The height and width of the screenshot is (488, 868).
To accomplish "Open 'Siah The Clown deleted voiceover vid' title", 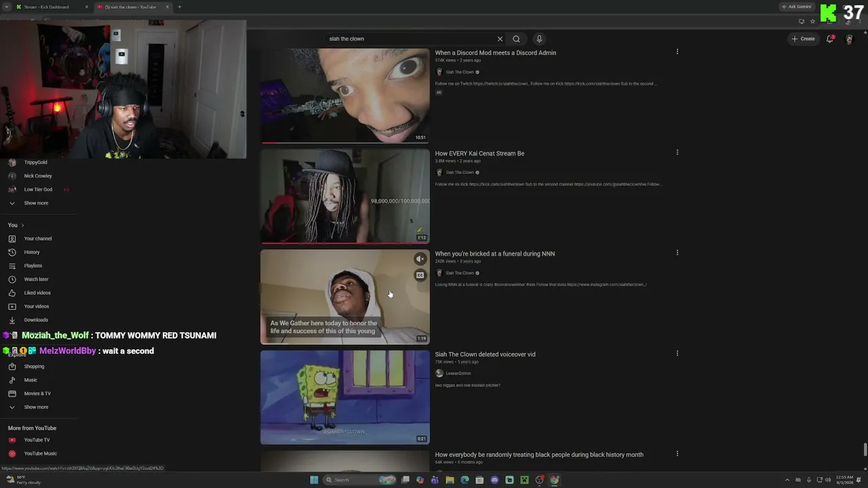I will point(485,354).
